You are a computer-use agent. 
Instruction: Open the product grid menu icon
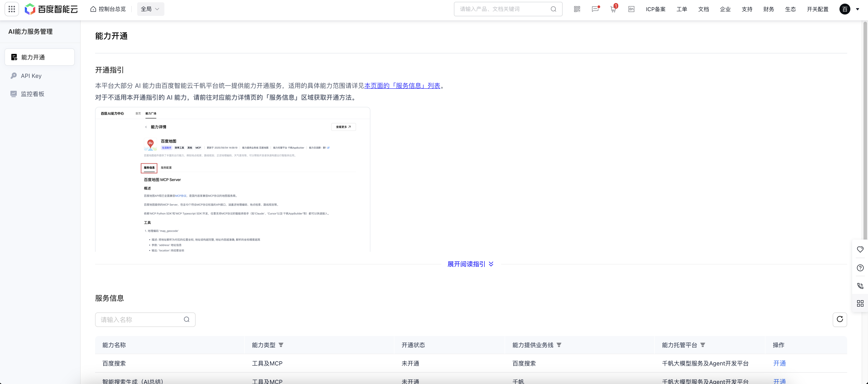coord(12,9)
